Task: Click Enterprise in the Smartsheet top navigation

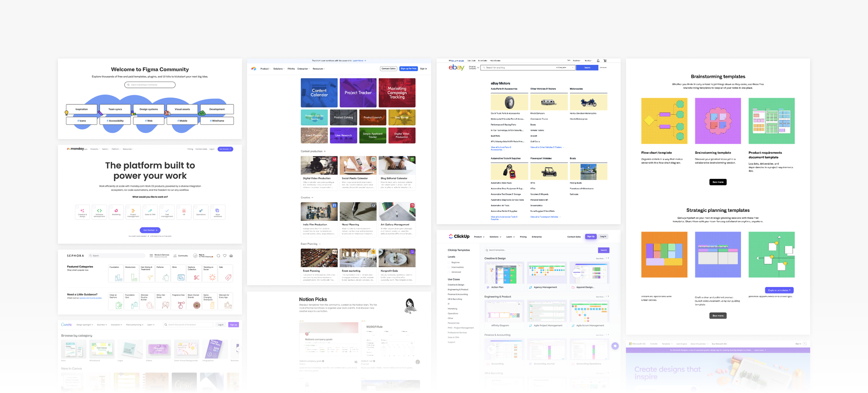Action: coord(303,68)
